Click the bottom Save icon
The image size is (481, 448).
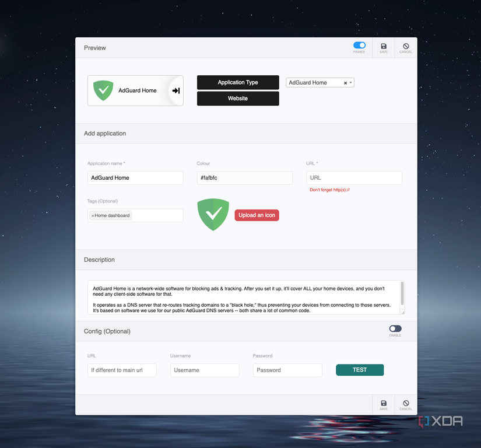click(x=384, y=403)
